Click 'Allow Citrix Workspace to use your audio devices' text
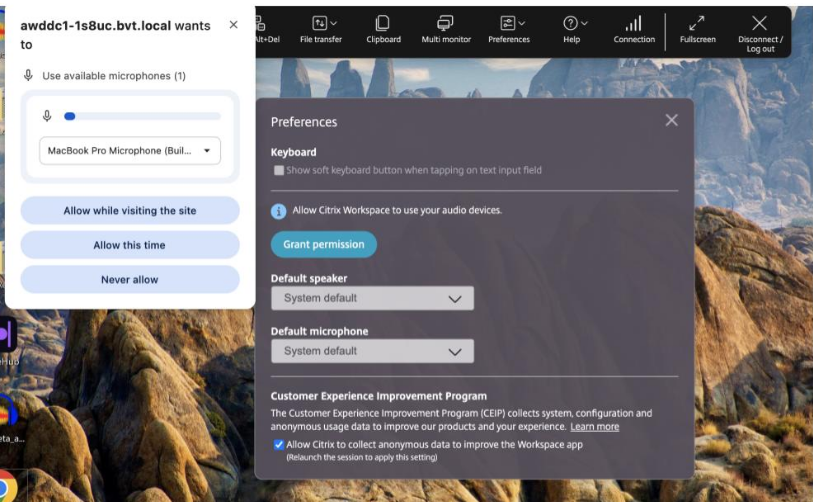The width and height of the screenshot is (813, 502). pyautogui.click(x=397, y=210)
